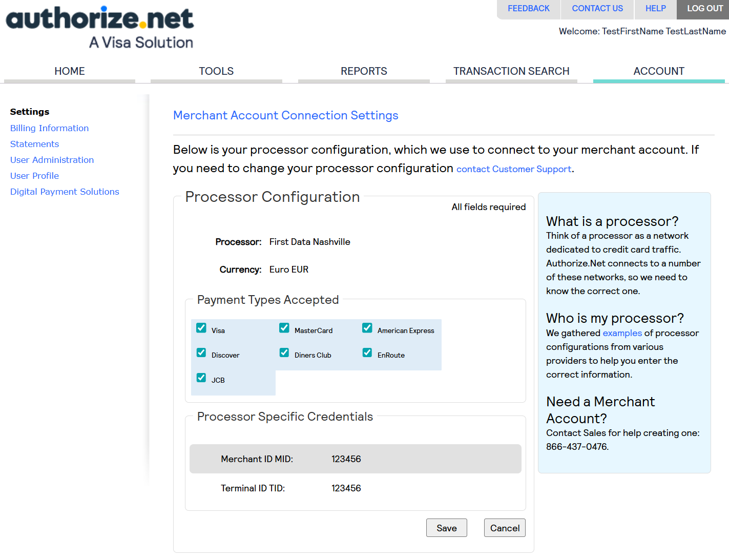Click the sales phone number 866-437-0476
Viewport: 729px width, 560px height.
click(x=576, y=447)
